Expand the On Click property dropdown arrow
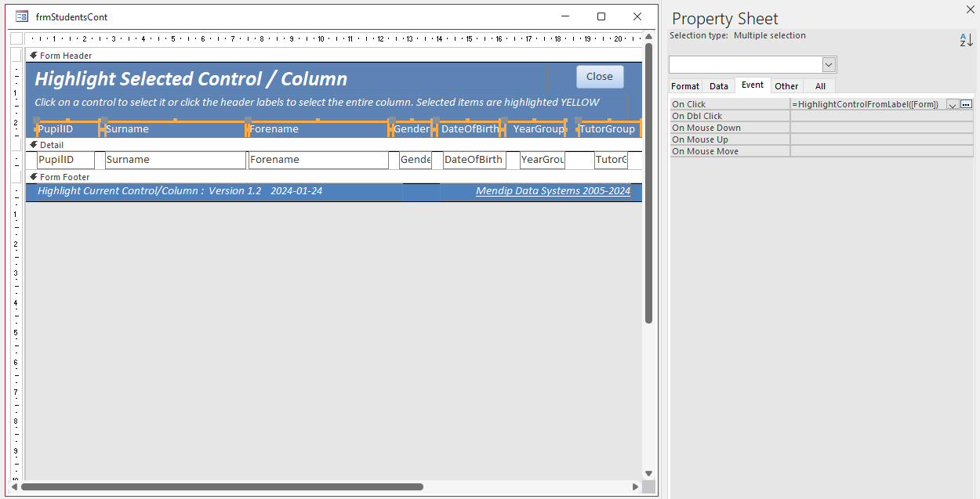Image resolution: width=980 pixels, height=499 pixels. (953, 104)
